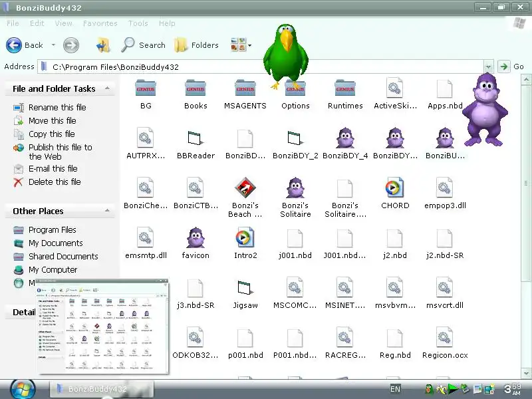
Task: Select the j2.nbd-SR file
Action: pos(444,238)
